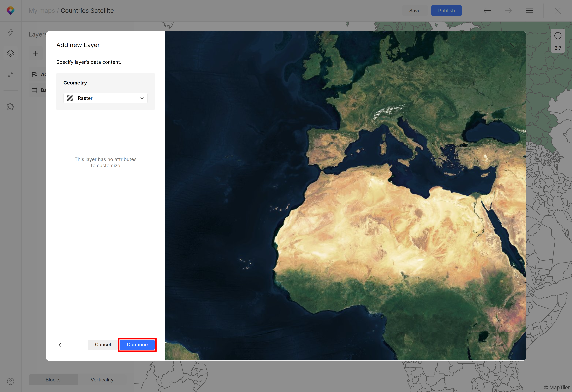This screenshot has height=392, width=572.
Task: Click the help question mark icon
Action: (10, 381)
